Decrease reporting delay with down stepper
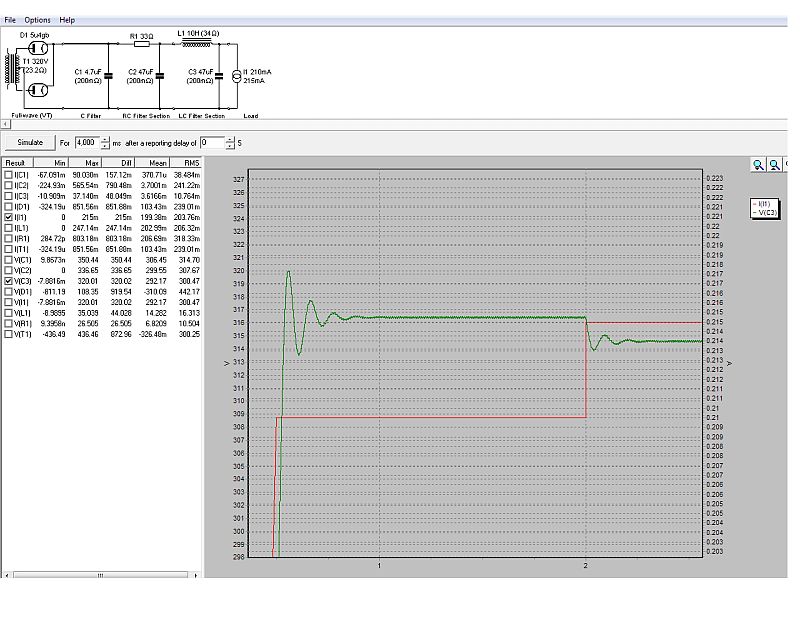Viewport: 800px width, 640px height. coord(230,146)
